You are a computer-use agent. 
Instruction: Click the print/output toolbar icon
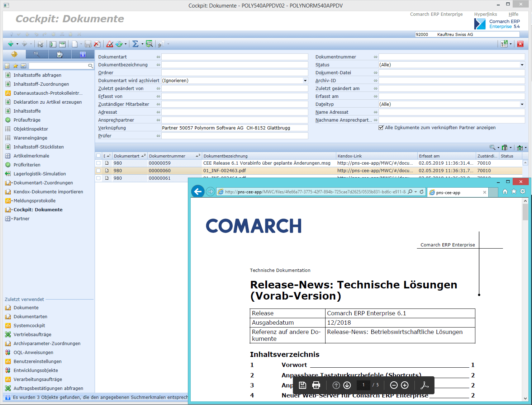click(x=41, y=44)
